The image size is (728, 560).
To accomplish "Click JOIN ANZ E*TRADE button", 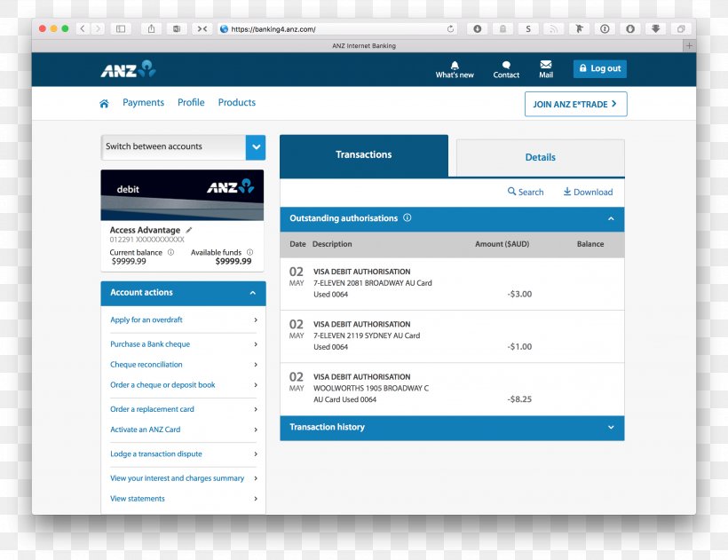I will pyautogui.click(x=575, y=104).
